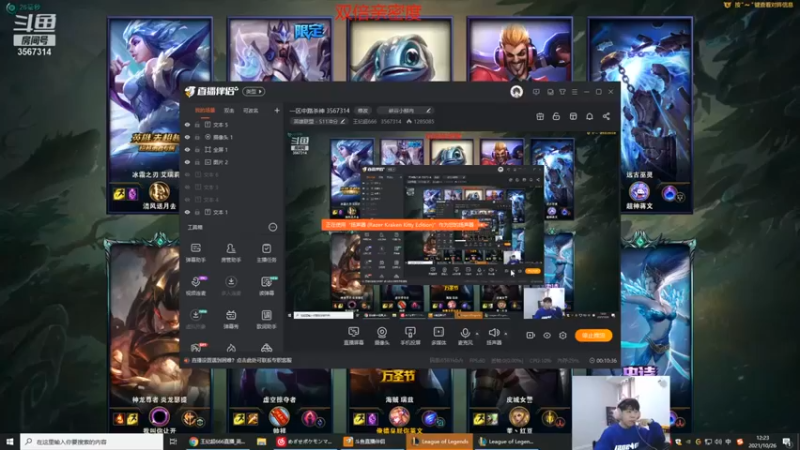800x450 pixels.
Task: Toggle lock on 图片 2 layer
Action: pos(197,162)
